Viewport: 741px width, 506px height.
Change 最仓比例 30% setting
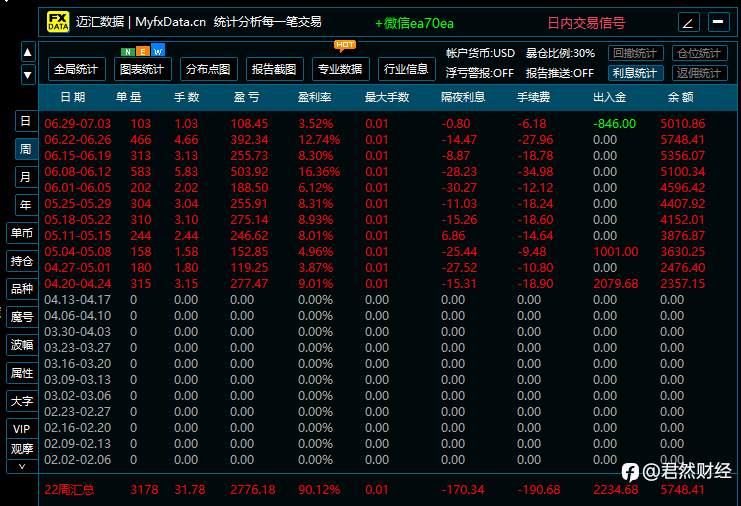pyautogui.click(x=560, y=53)
